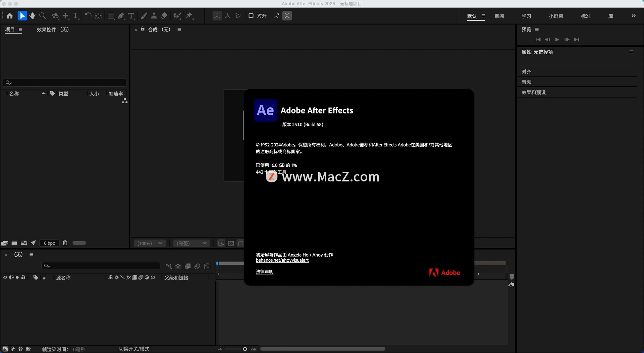Image resolution: width=644 pixels, height=353 pixels.
Task: Open the 完整 resolution dropdown
Action: 192,243
